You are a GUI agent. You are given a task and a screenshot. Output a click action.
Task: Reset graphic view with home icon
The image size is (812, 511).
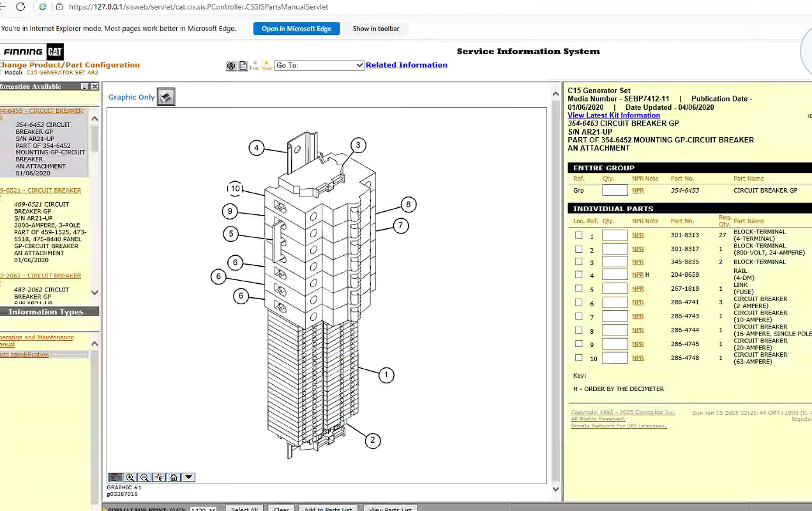tap(173, 477)
